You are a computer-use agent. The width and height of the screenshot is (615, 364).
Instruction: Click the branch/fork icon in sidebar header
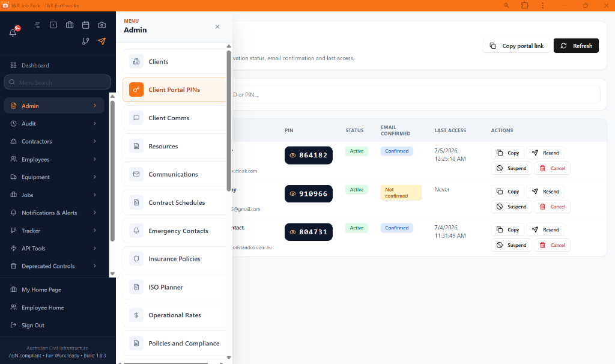click(x=85, y=41)
